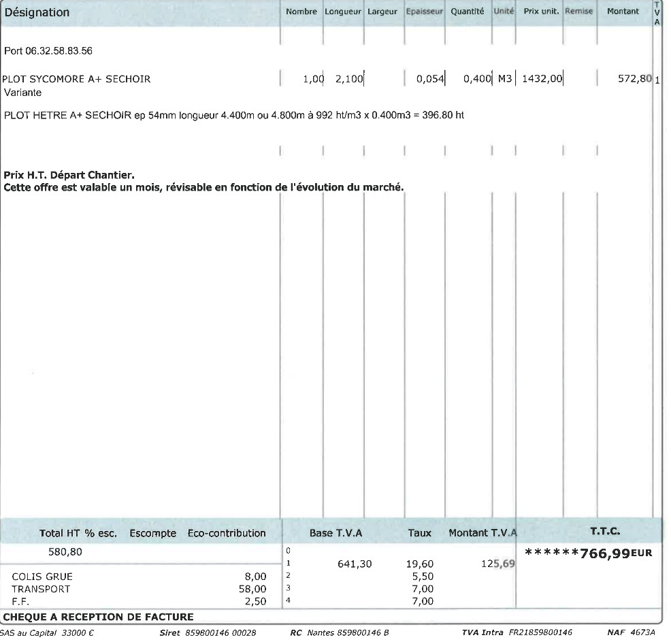Click the Prix unit. column header

(541, 12)
